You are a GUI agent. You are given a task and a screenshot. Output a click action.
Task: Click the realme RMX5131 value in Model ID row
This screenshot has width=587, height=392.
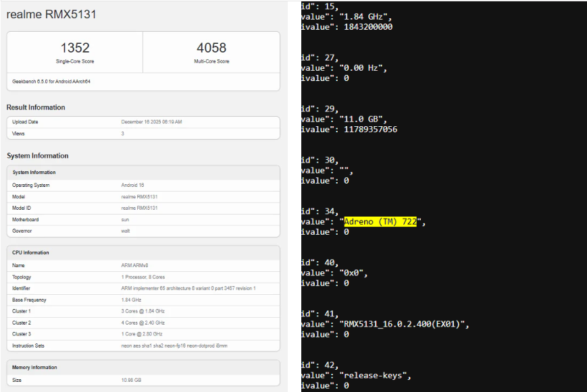click(139, 208)
